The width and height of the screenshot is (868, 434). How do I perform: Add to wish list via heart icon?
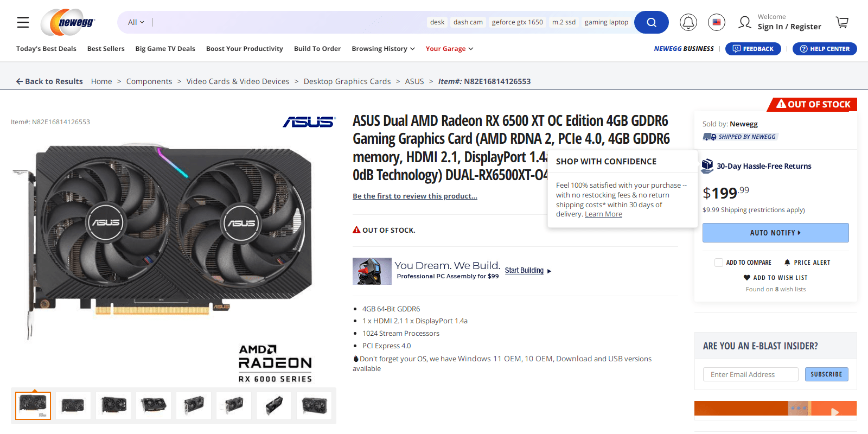coord(747,278)
